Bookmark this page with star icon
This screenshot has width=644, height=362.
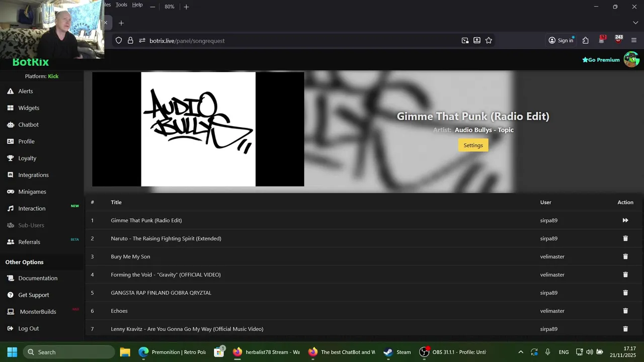(489, 40)
